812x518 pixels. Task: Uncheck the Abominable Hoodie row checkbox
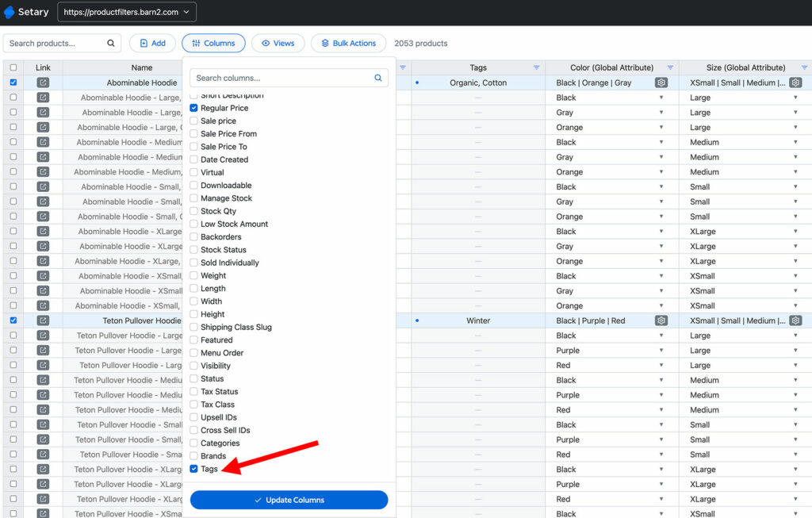point(13,82)
